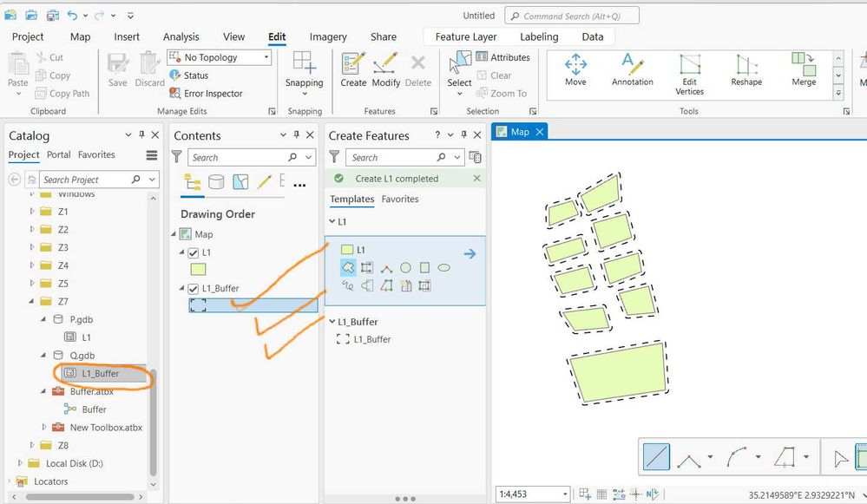
Task: Select the Merge tool
Action: [x=804, y=70]
